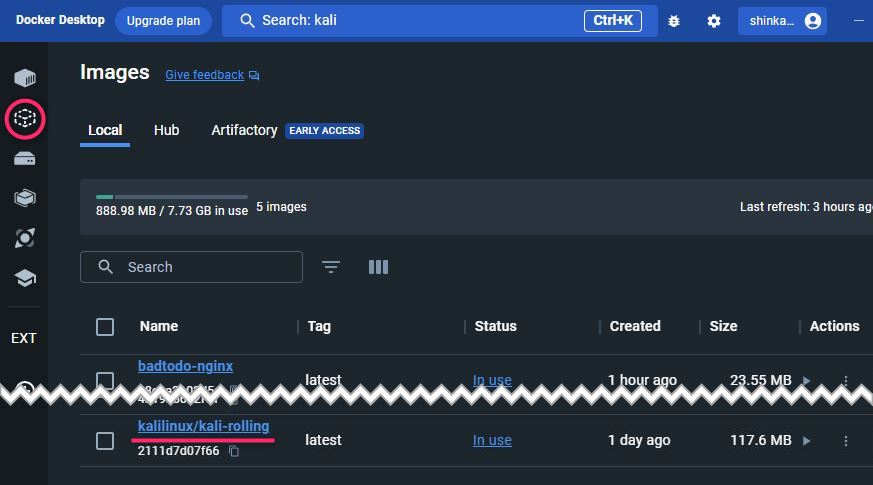Viewport: 873px width, 485px height.
Task: Click the Ctrl+K shortcut badge
Action: click(612, 21)
